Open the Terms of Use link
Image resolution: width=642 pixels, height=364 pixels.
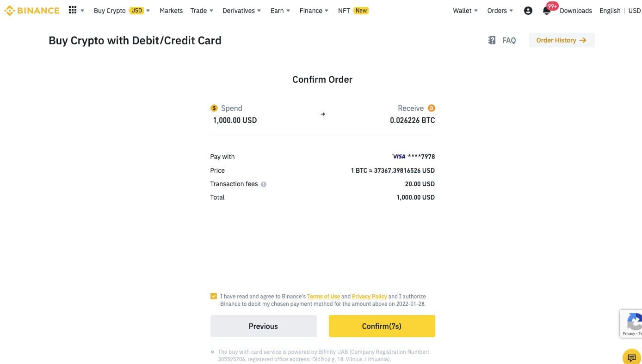click(323, 297)
